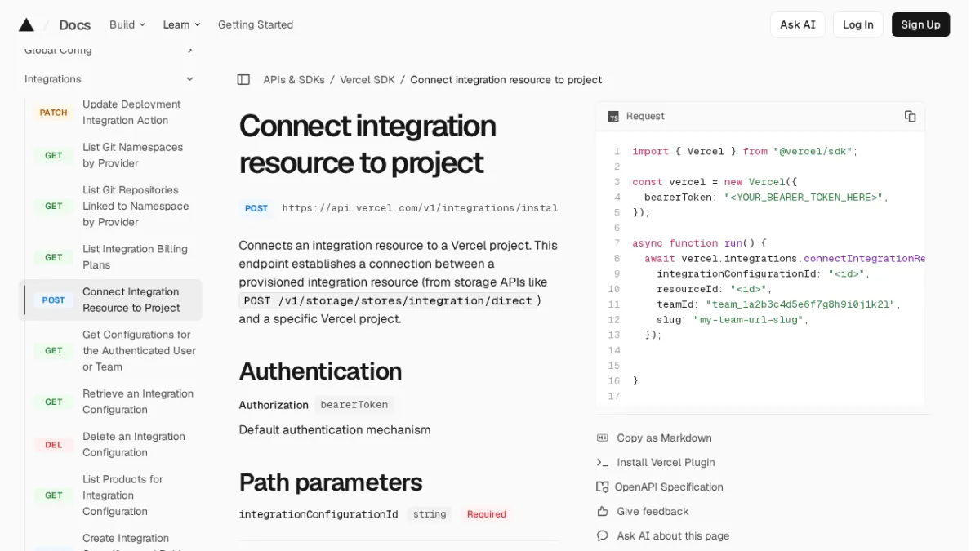Click the Request panel title
The width and height of the screenshot is (980, 551).
point(645,117)
